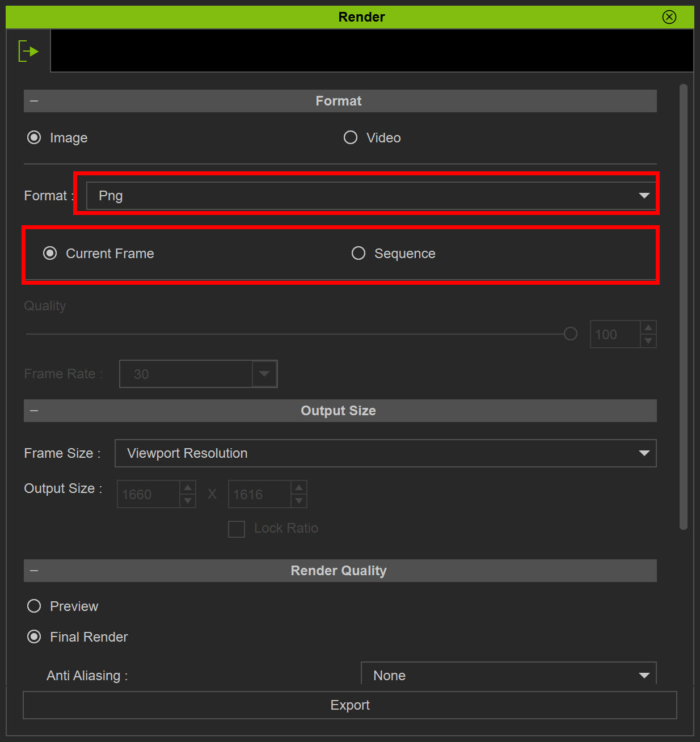This screenshot has width=700, height=742.
Task: Choose Current Frame radio option
Action: pos(50,253)
